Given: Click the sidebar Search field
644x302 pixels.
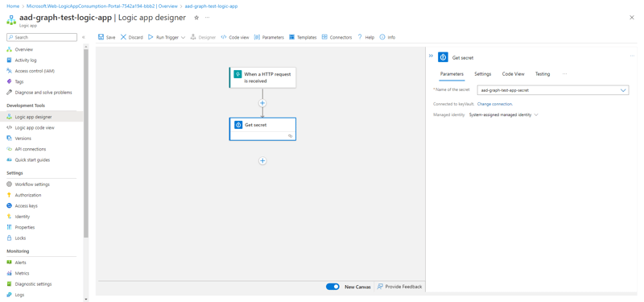Looking at the screenshot, I should 42,37.
